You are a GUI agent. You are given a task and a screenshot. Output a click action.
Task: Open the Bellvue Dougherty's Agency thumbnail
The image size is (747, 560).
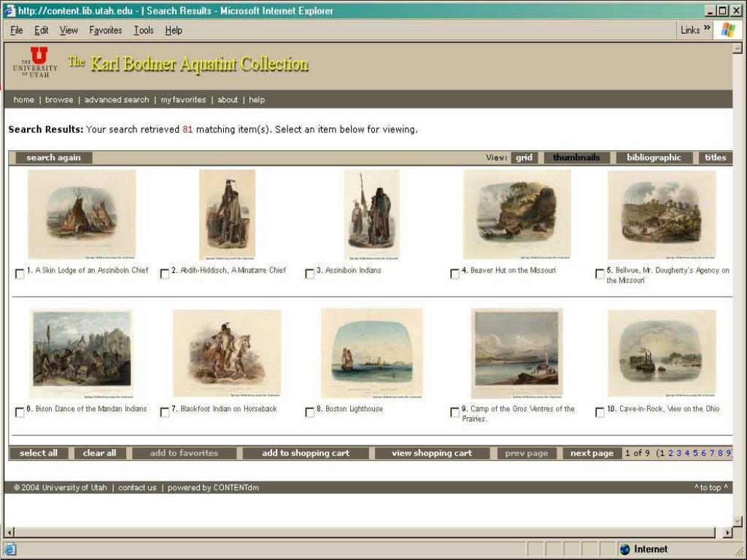pos(662,215)
